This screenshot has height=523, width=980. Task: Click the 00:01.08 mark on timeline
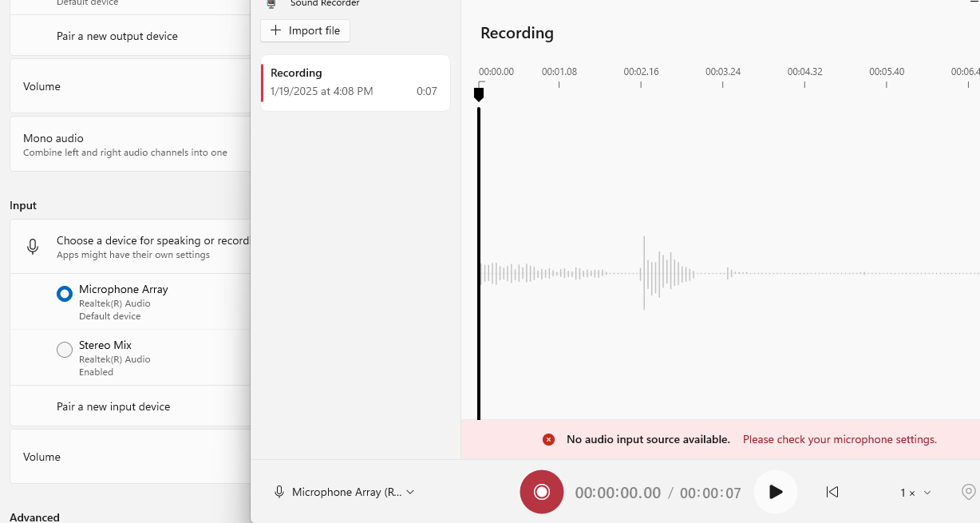(559, 72)
